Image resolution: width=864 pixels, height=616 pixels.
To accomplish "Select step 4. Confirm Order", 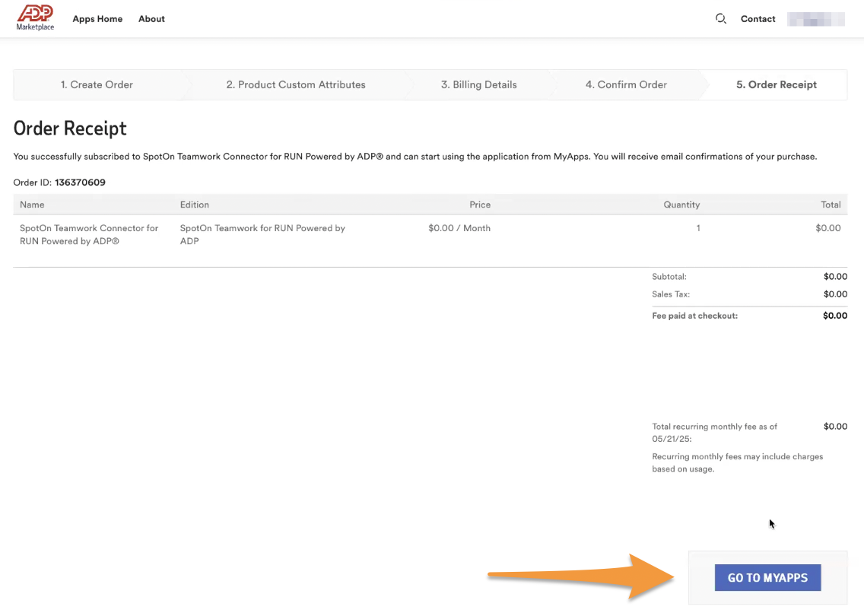I will coord(626,84).
